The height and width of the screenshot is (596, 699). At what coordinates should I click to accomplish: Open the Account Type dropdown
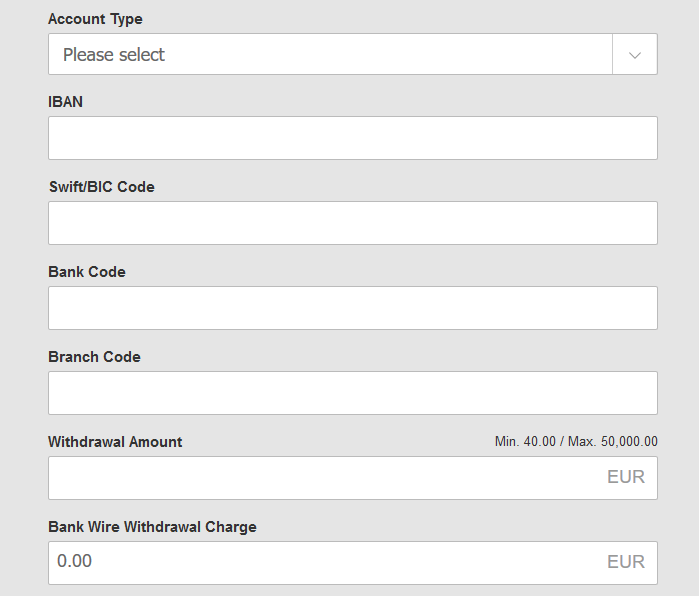click(330, 55)
